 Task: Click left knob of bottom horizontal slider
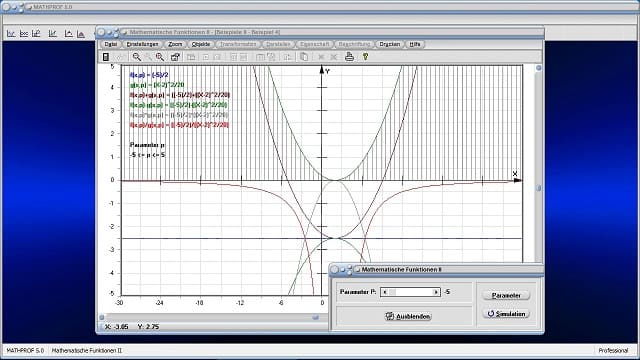click(x=102, y=317)
